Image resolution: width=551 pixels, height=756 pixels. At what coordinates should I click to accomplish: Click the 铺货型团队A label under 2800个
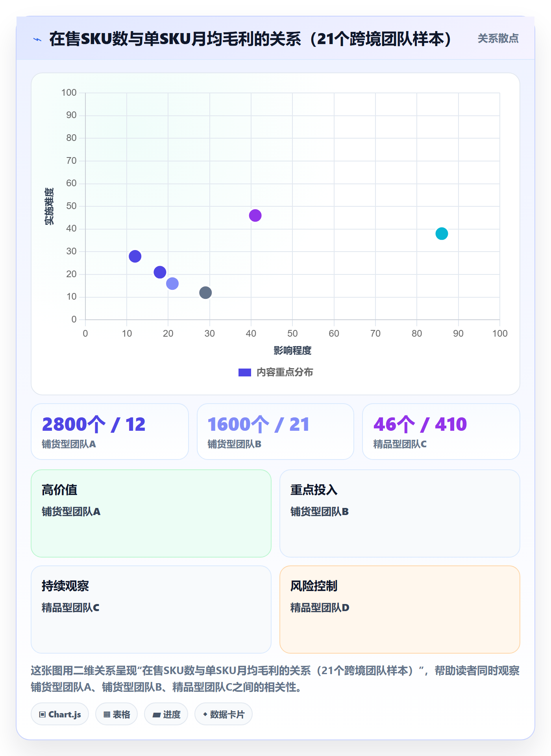coord(69,444)
